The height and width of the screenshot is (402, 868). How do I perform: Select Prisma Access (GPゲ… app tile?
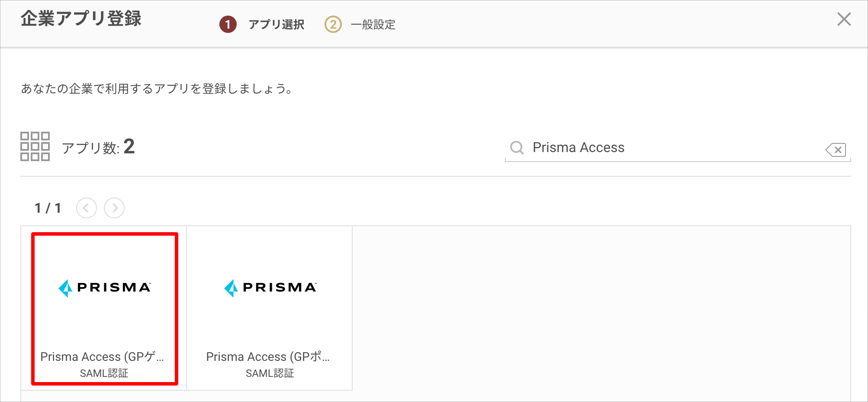pos(104,308)
